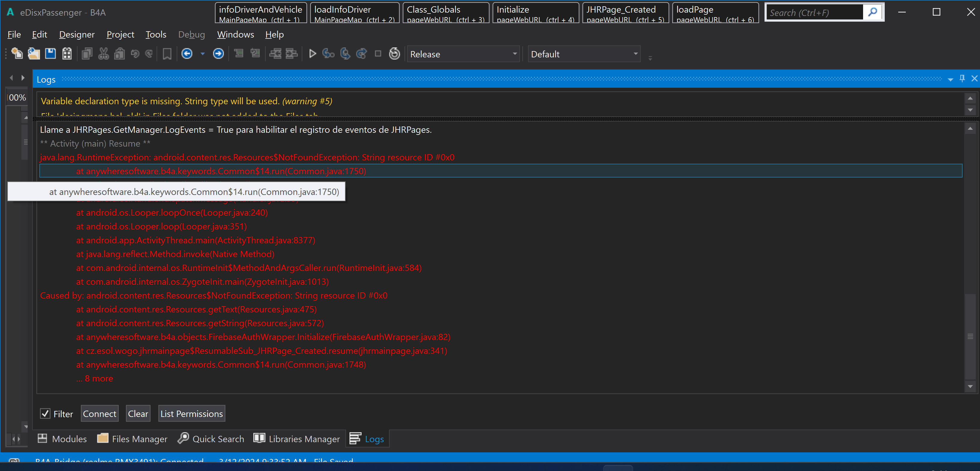Image resolution: width=980 pixels, height=471 pixels.
Task: Click the Open project folder icon
Action: [x=34, y=53]
